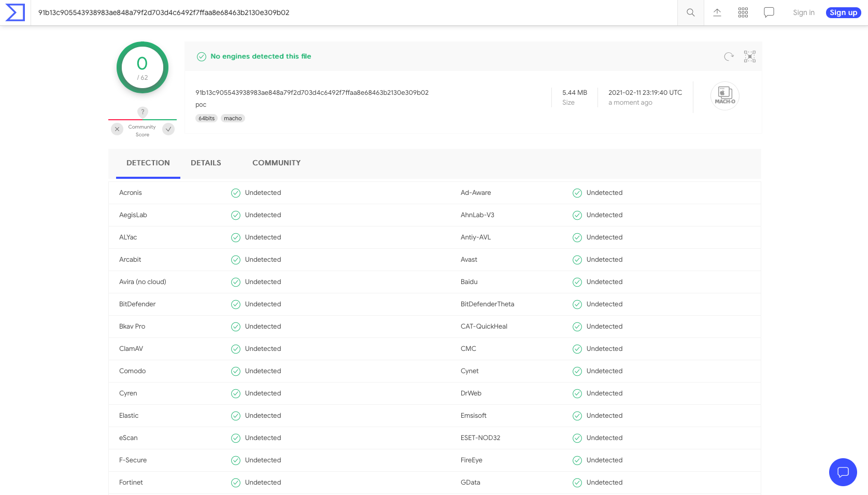The image size is (868, 495).
Task: Switch to the COMMUNITY tab
Action: click(276, 163)
